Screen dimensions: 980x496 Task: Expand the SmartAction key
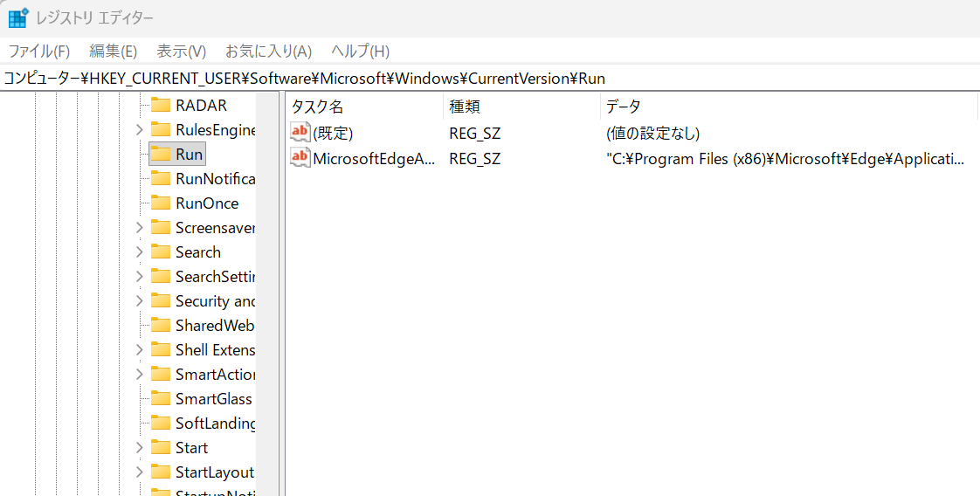coord(140,375)
